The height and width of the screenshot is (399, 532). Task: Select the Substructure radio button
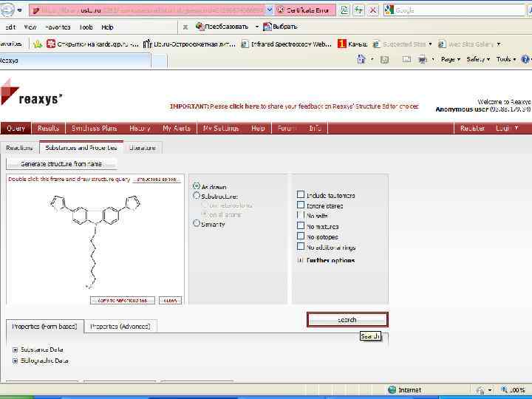[196, 196]
